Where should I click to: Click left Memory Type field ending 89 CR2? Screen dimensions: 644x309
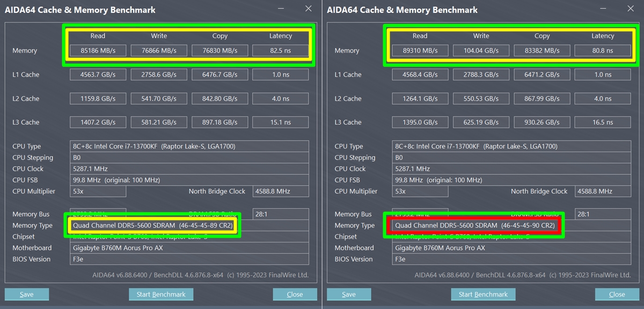(155, 225)
